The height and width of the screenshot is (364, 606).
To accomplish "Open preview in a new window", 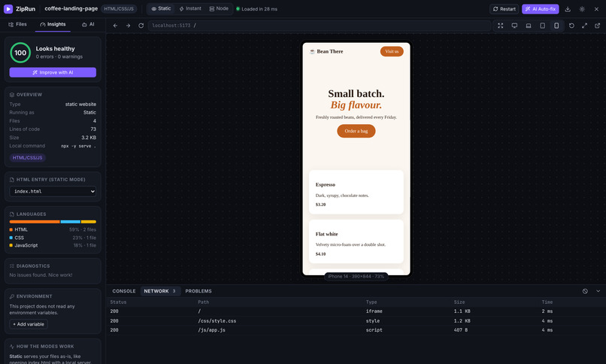I will [598, 26].
